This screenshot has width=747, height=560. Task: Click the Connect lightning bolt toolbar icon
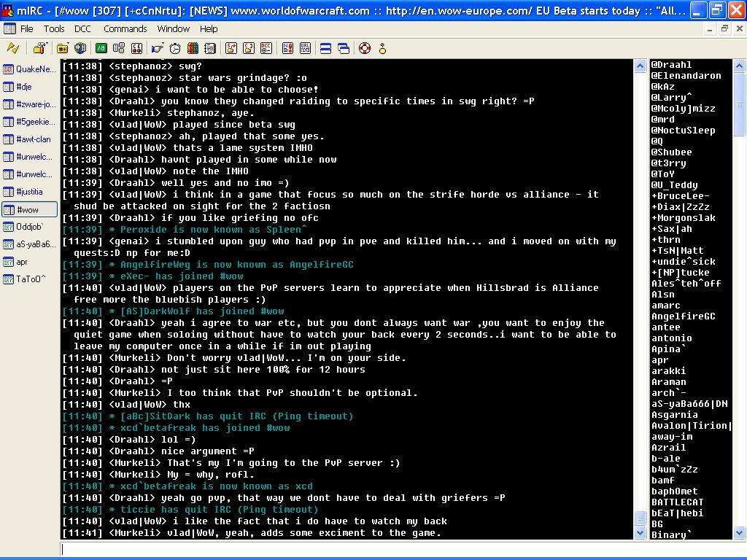(x=13, y=48)
